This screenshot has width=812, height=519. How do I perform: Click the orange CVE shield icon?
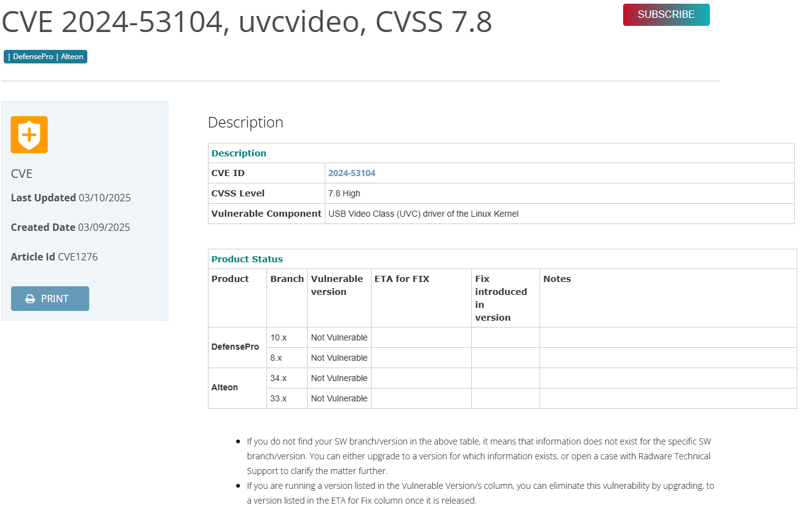(x=29, y=134)
